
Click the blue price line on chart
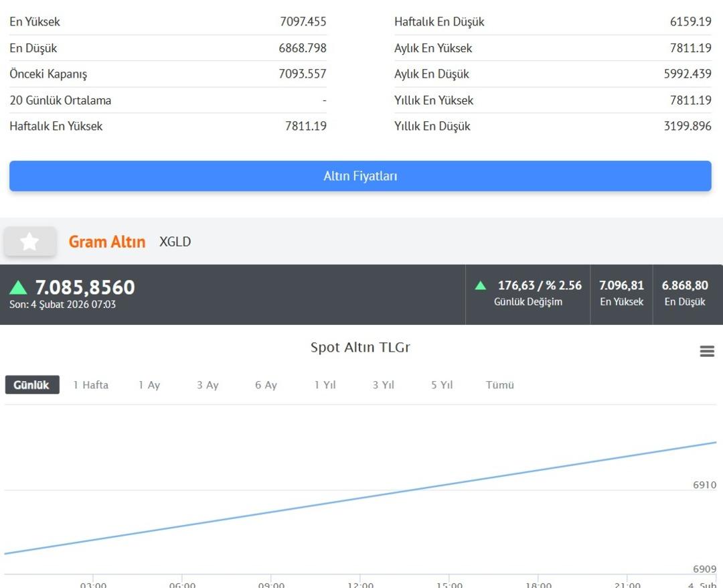[x=360, y=498]
